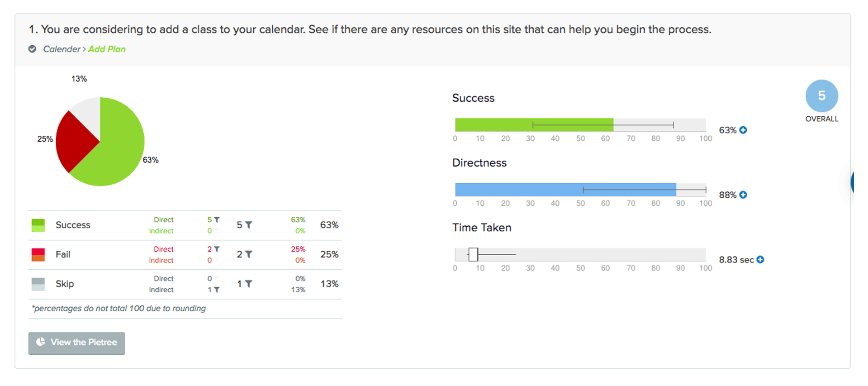
Task: Open the View the Pietree button
Action: (76, 343)
